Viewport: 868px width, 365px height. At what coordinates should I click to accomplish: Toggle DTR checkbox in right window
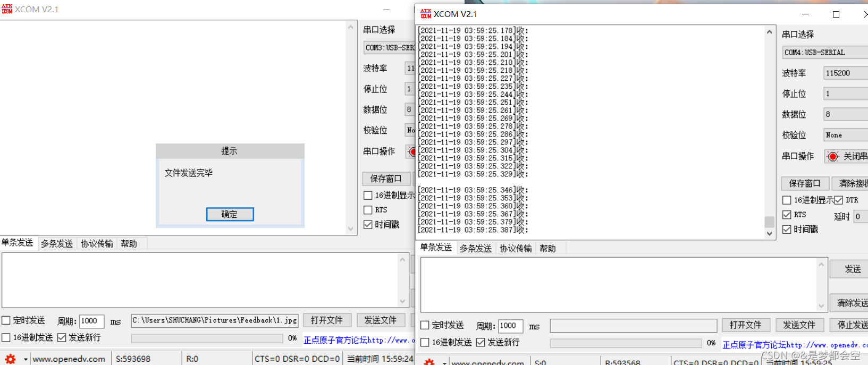tap(839, 200)
